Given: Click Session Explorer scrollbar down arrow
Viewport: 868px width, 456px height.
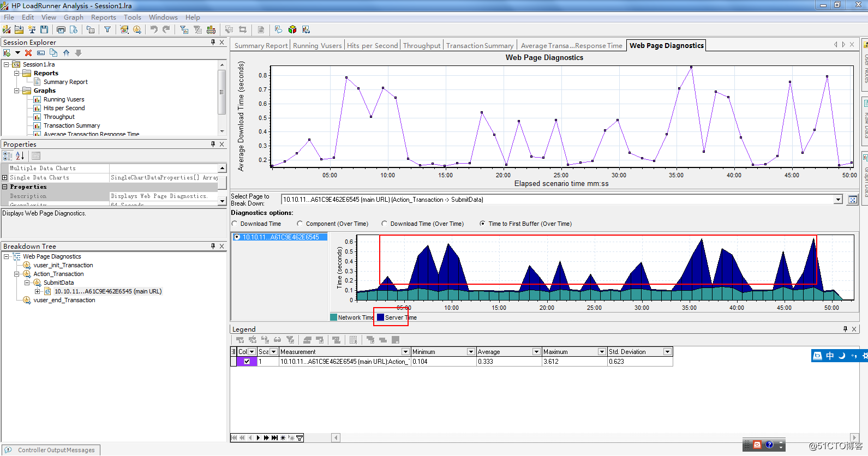Looking at the screenshot, I should pyautogui.click(x=222, y=131).
